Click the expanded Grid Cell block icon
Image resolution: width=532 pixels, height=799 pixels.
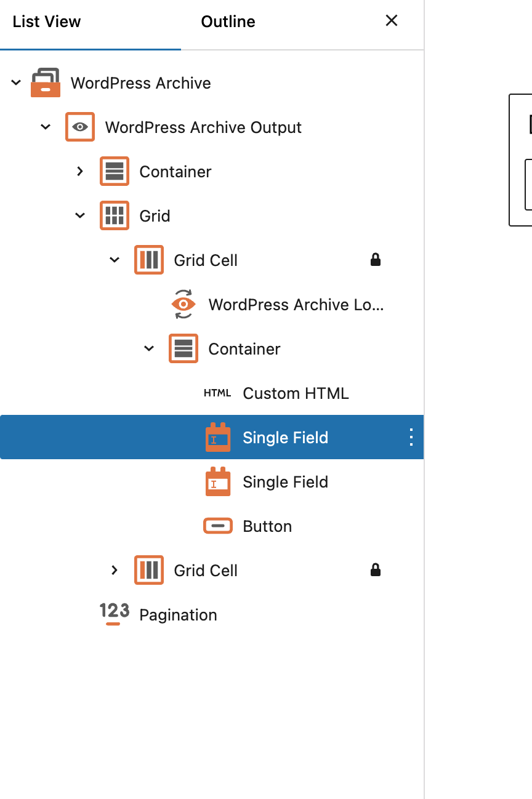(149, 260)
